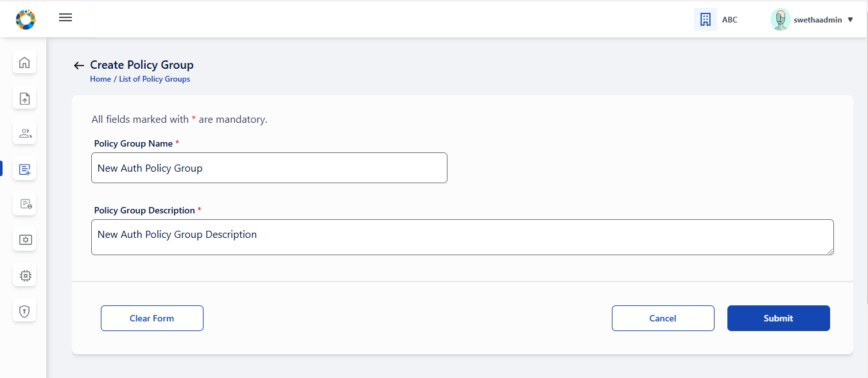The image size is (868, 378).
Task: Click the Cancel button
Action: 663,318
